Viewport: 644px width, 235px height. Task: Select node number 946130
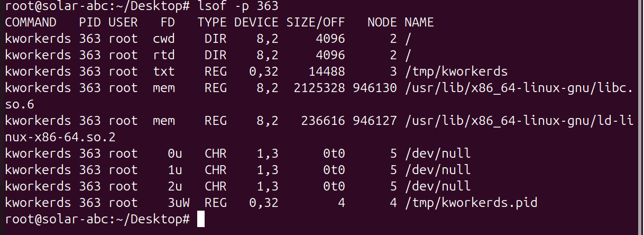[x=375, y=88]
